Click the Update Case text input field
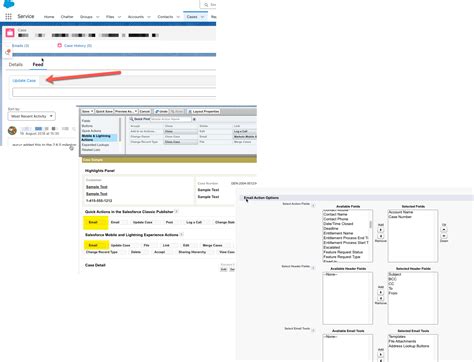 [x=114, y=92]
